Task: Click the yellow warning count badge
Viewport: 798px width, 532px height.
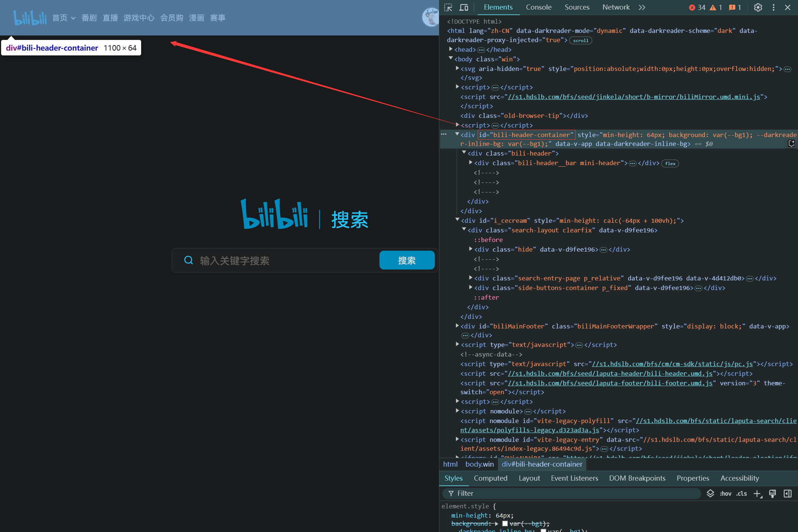Action: pos(716,7)
